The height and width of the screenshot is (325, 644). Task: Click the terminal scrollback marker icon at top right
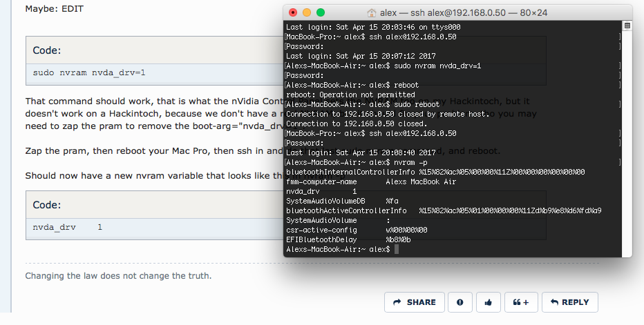627,26
